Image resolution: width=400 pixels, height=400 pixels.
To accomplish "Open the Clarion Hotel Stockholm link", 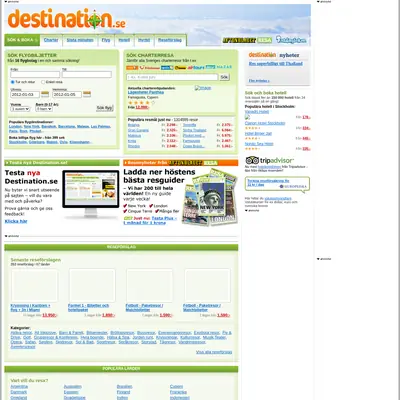I will tap(265, 123).
